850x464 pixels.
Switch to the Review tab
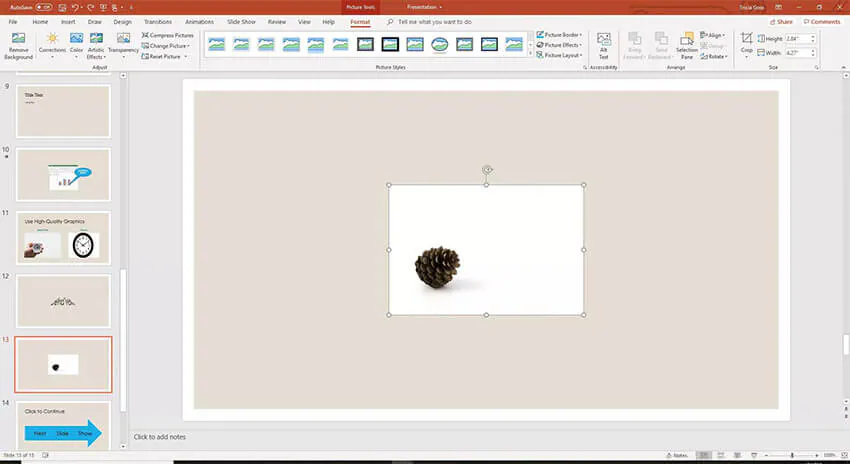(x=276, y=22)
